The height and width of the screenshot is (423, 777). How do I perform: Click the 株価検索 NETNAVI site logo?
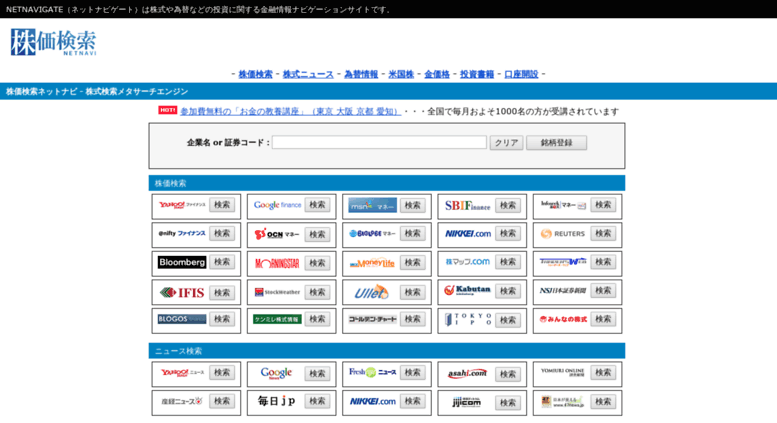(x=54, y=42)
